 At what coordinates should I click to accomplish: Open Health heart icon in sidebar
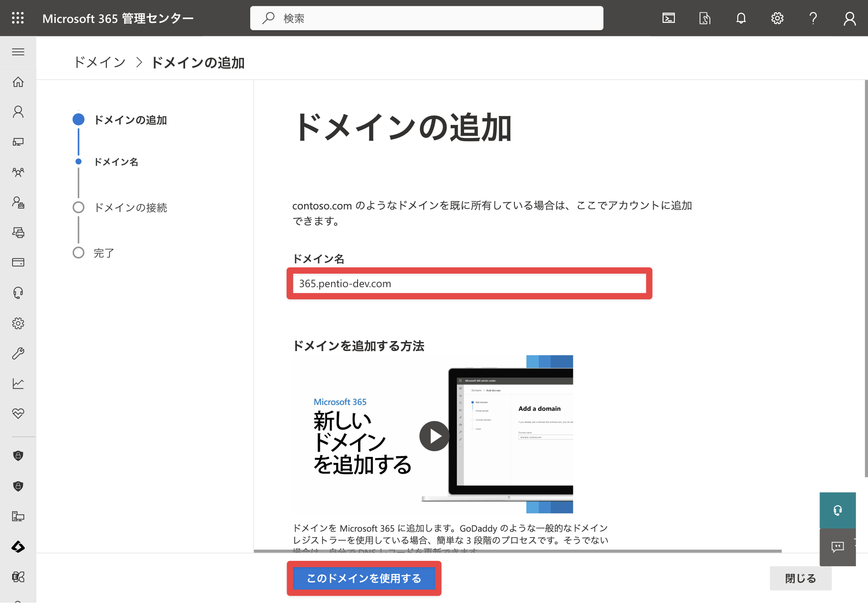point(18,413)
